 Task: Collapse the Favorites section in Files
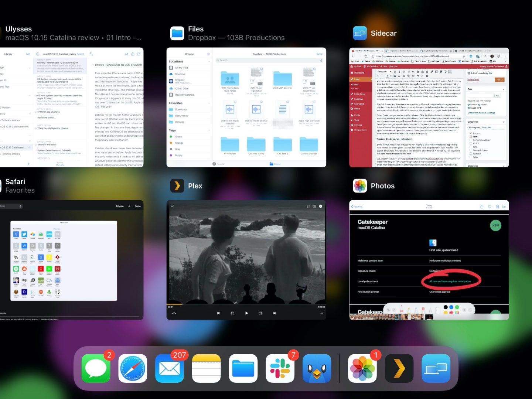(209, 103)
